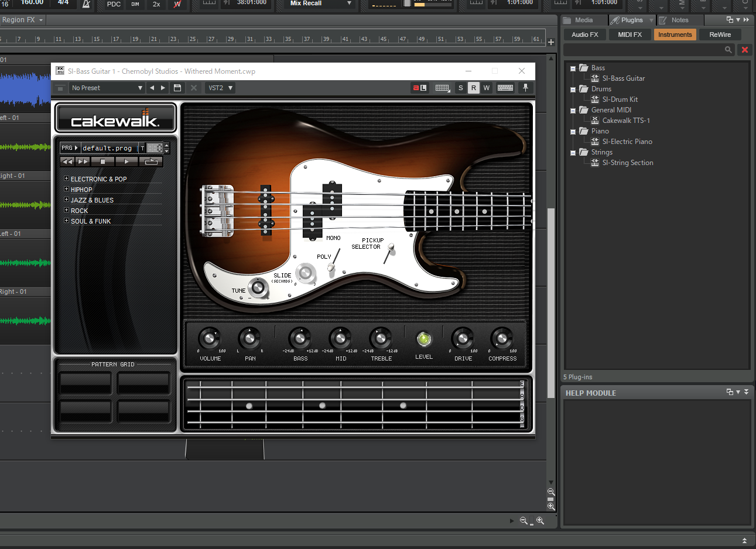Screen dimensions: 756x549
Task: Select the Instruments plug-in filter
Action: (675, 35)
